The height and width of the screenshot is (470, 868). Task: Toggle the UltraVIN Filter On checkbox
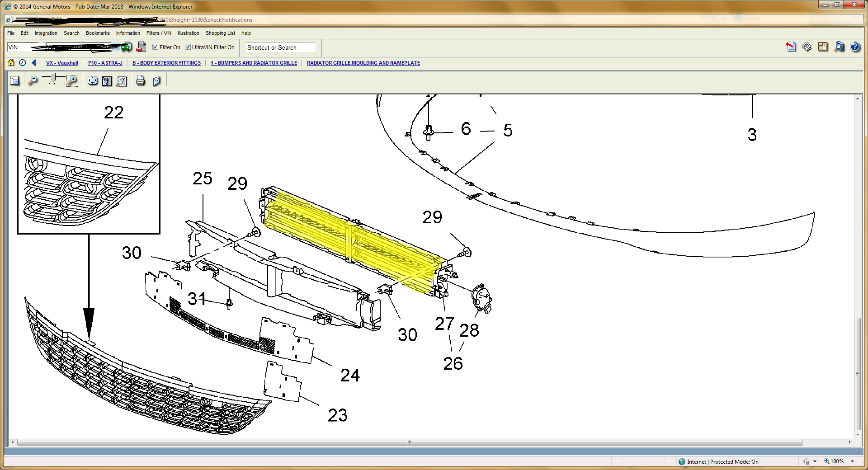[x=188, y=47]
